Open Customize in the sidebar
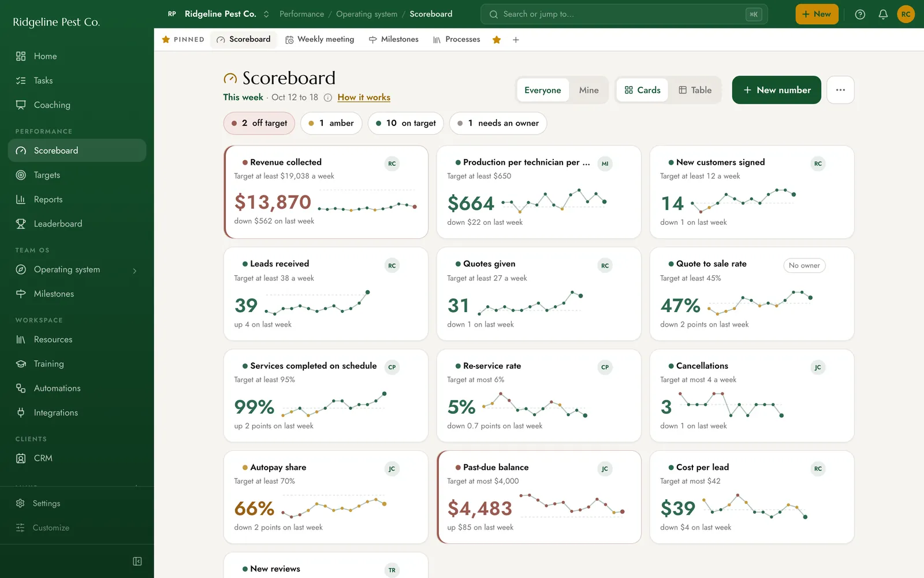This screenshot has height=578, width=924. (77, 528)
